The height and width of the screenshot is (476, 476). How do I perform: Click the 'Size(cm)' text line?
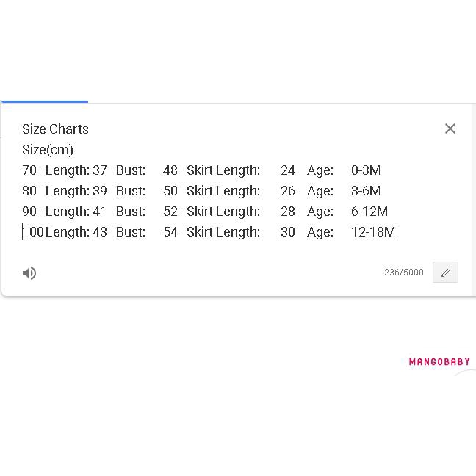48,150
